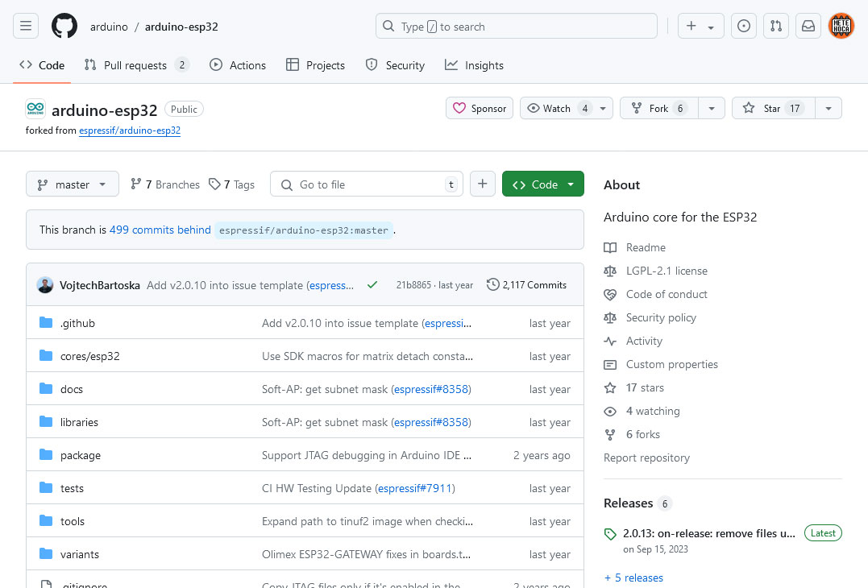
Task: Expand the Fork options arrow
Action: pyautogui.click(x=712, y=108)
